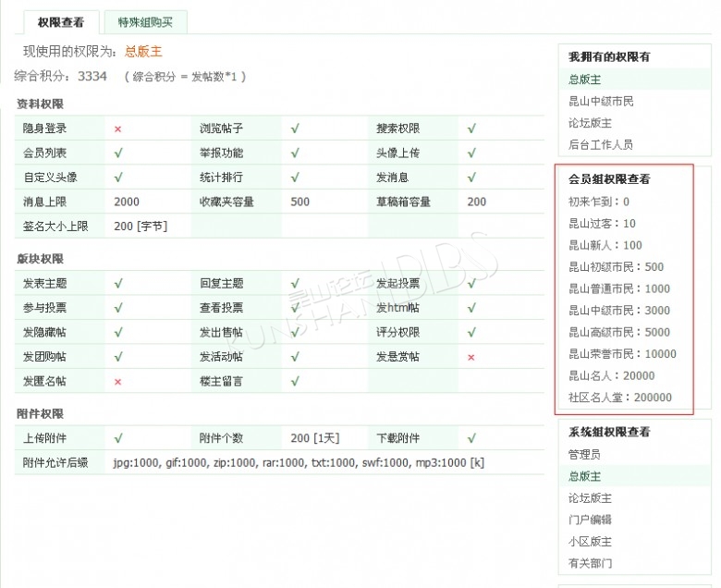Image resolution: width=721 pixels, height=588 pixels.
Task: Click check mark icon beside 自定义头像
Action: [x=118, y=178]
